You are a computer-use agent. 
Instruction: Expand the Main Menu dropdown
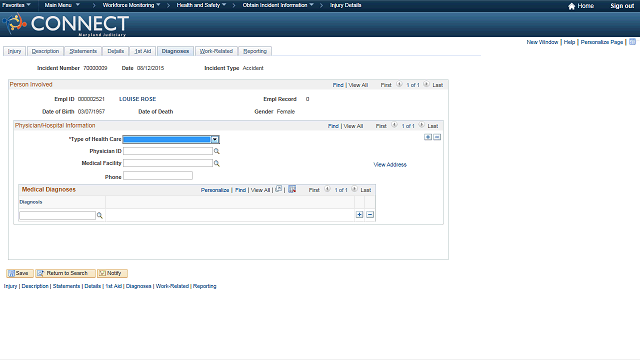pos(62,5)
